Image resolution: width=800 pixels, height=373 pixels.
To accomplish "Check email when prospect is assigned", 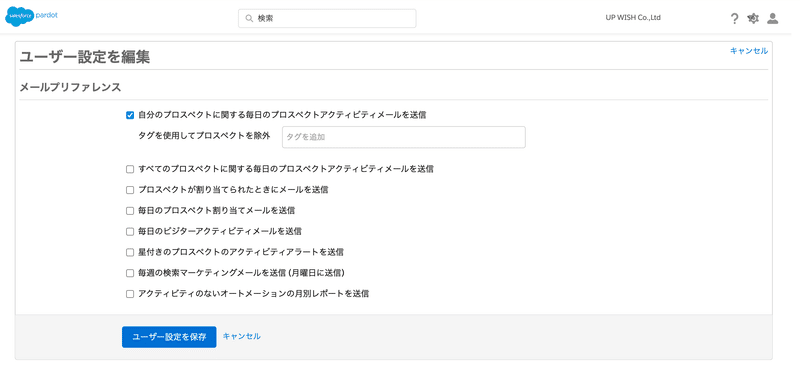I will [130, 190].
